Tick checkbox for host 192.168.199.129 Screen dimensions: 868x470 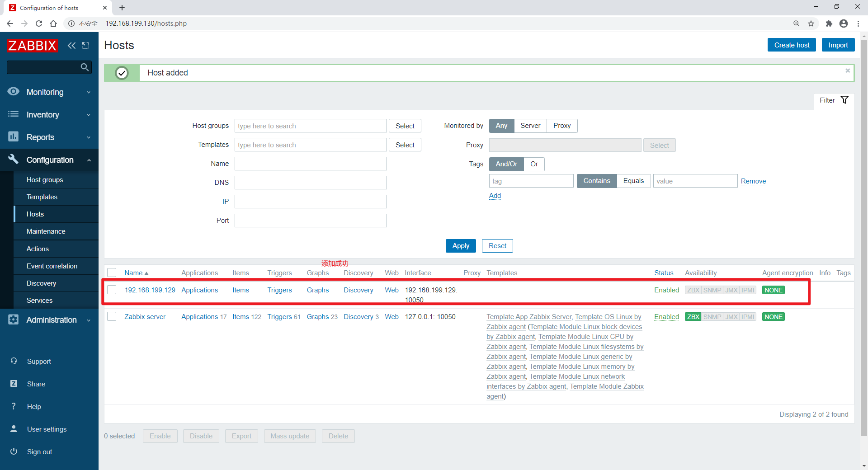pos(112,290)
